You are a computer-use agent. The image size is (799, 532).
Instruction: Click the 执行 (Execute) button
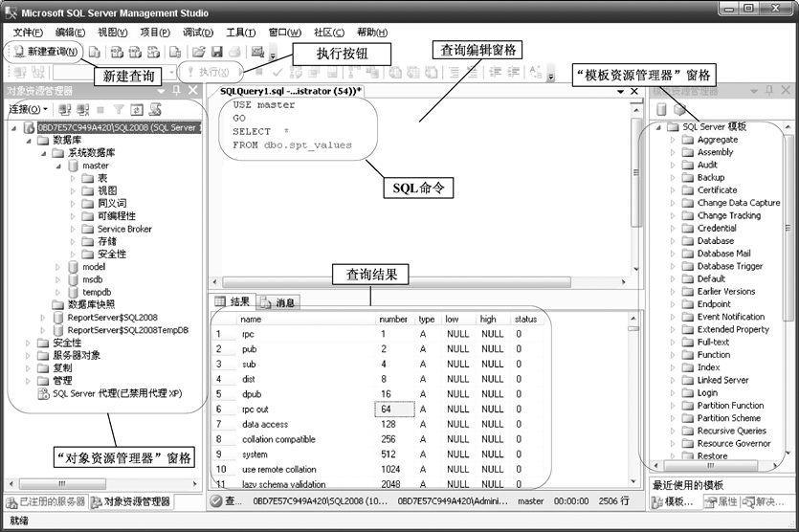[x=208, y=72]
